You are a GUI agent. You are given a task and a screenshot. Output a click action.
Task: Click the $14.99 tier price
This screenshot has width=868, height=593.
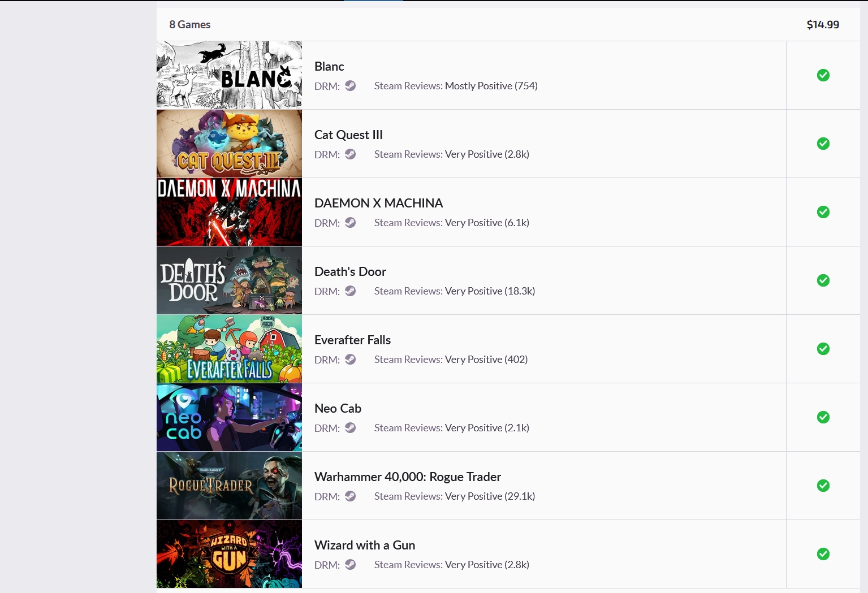pos(823,24)
